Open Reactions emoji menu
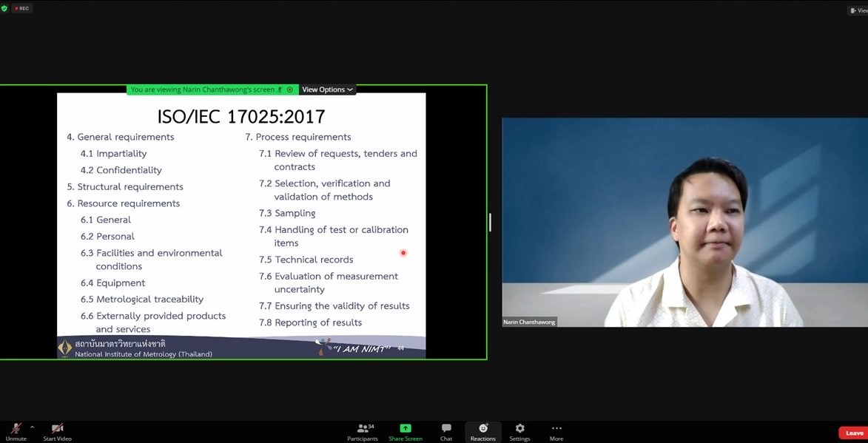Screen dimensions: 868x443 482,432
